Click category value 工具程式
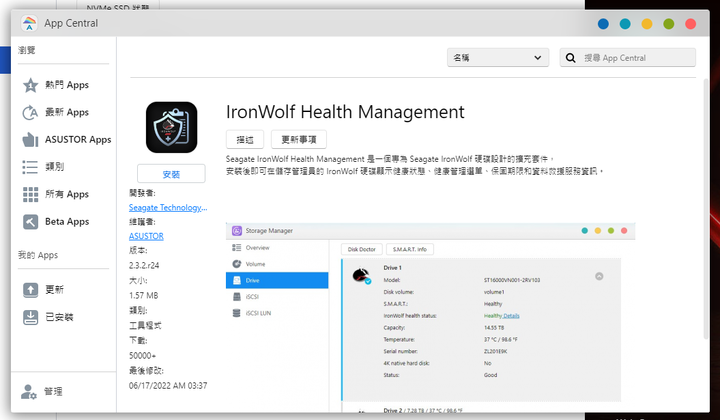The height and width of the screenshot is (420, 720). coord(145,325)
